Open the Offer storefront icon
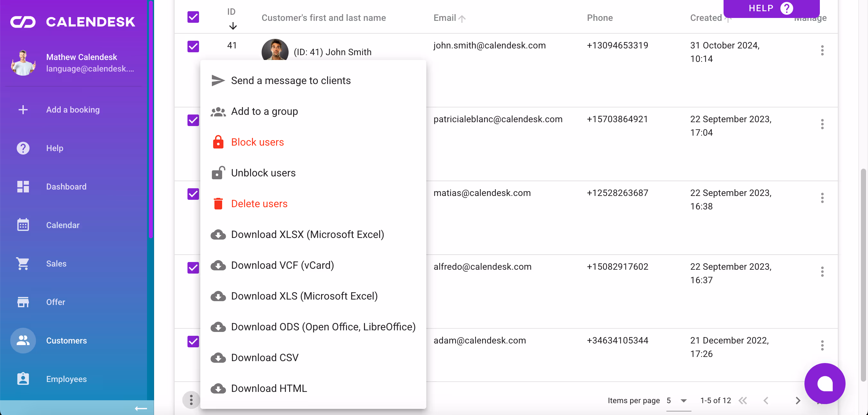Image resolution: width=868 pixels, height=415 pixels. pyautogui.click(x=22, y=302)
